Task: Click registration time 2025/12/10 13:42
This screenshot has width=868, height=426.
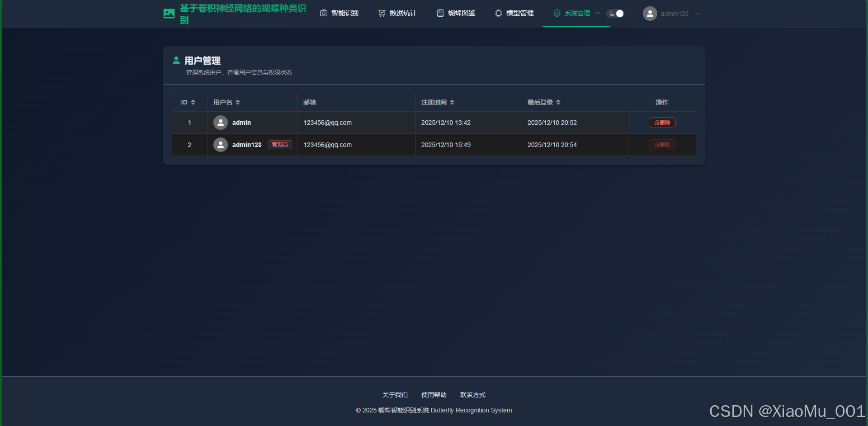Action: pos(446,123)
